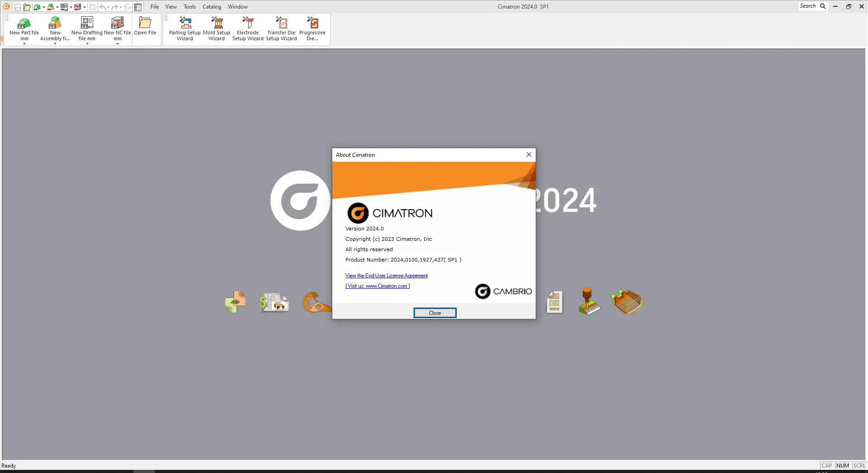Click the Ready status text
The height and width of the screenshot is (473, 868).
(x=9, y=466)
